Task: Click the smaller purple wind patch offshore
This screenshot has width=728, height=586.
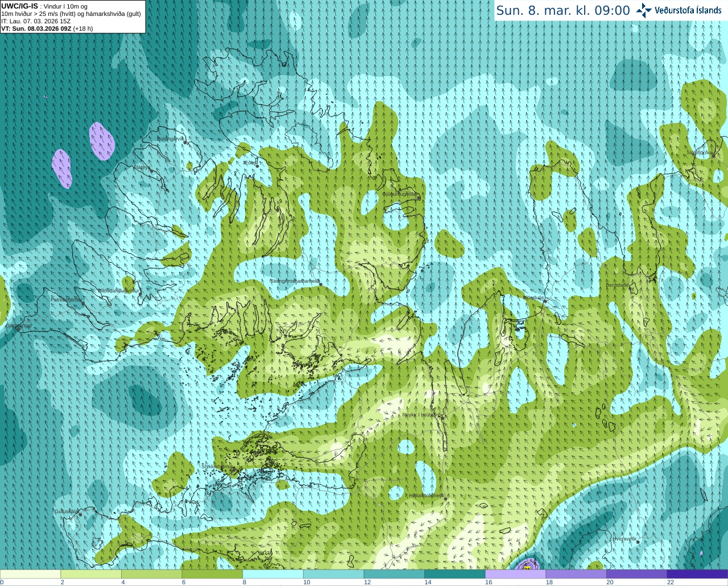Action: click(x=62, y=168)
